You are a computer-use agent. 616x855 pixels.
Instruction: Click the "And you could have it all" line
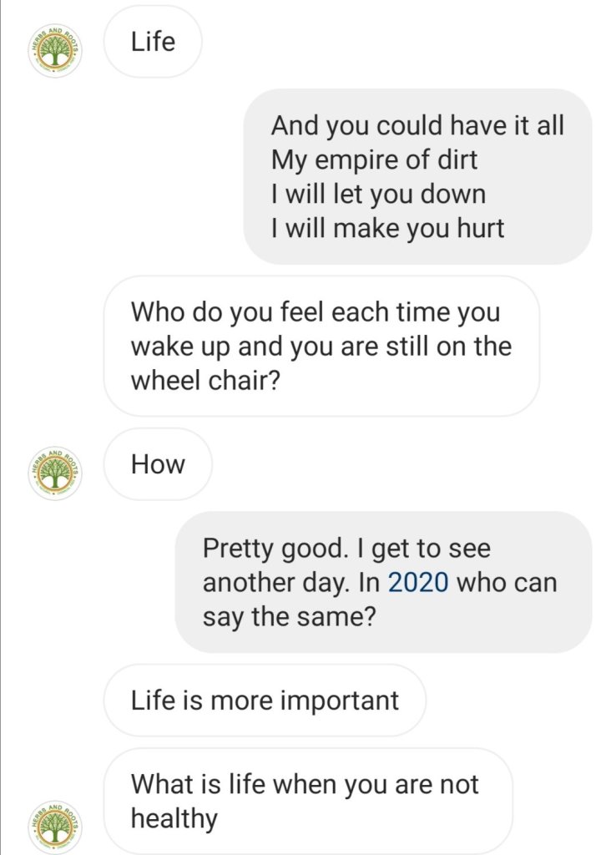point(417,126)
